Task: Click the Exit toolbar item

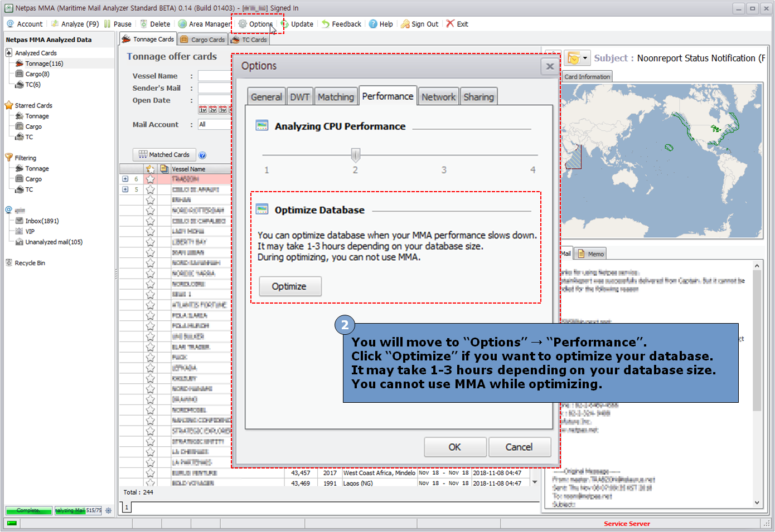Action: click(457, 24)
